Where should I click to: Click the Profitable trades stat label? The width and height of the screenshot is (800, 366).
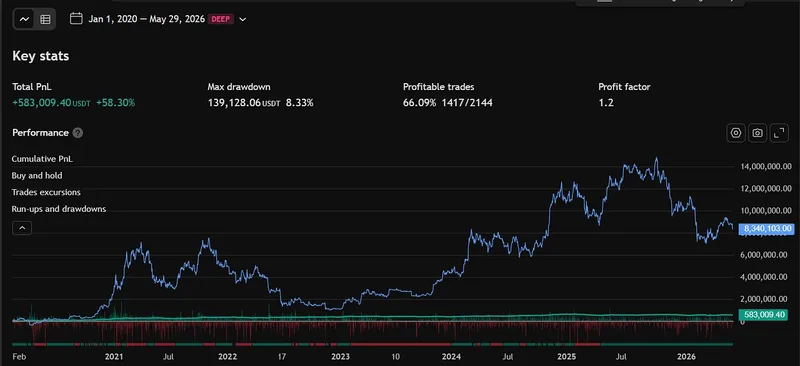438,87
